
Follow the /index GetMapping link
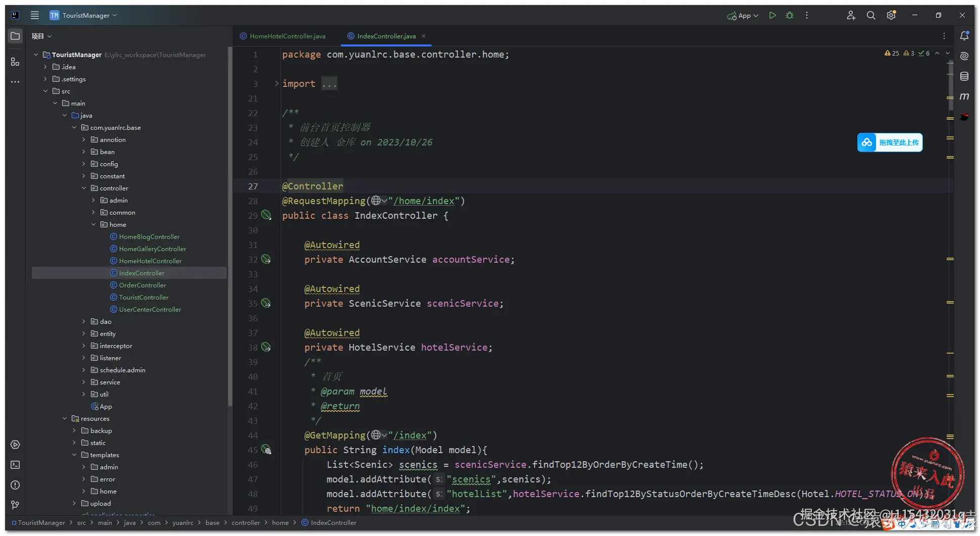(x=410, y=435)
